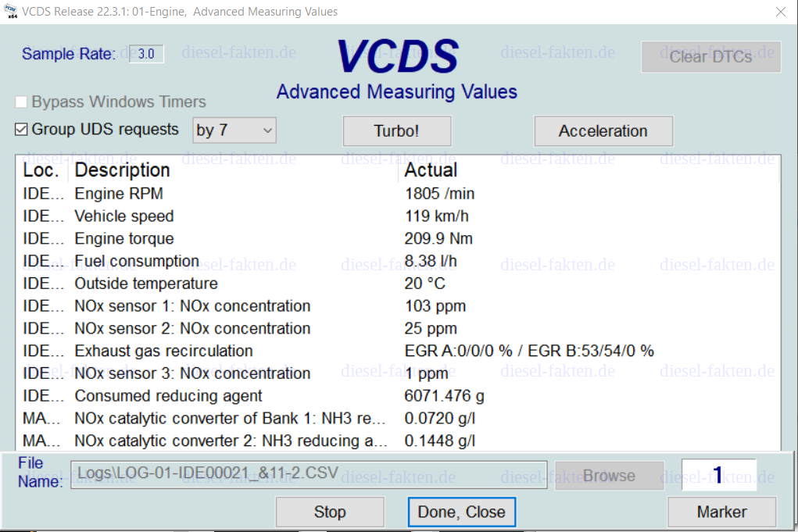Click the Turbo! button
Image resolution: width=798 pixels, height=532 pixels.
click(x=397, y=130)
